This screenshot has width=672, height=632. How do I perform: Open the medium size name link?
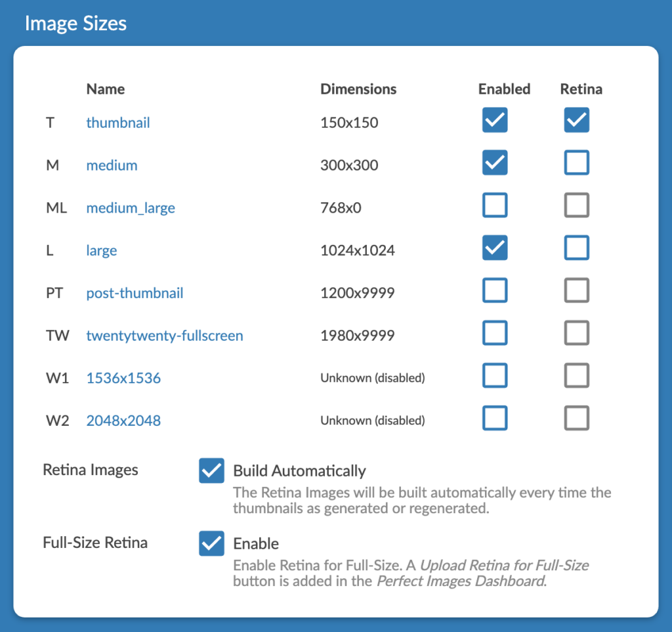click(x=112, y=165)
